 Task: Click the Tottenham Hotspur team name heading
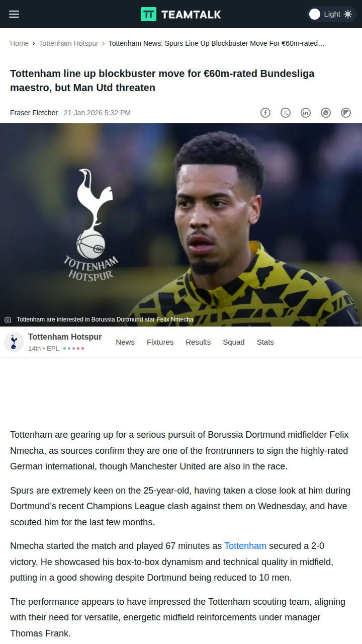pyautogui.click(x=65, y=337)
